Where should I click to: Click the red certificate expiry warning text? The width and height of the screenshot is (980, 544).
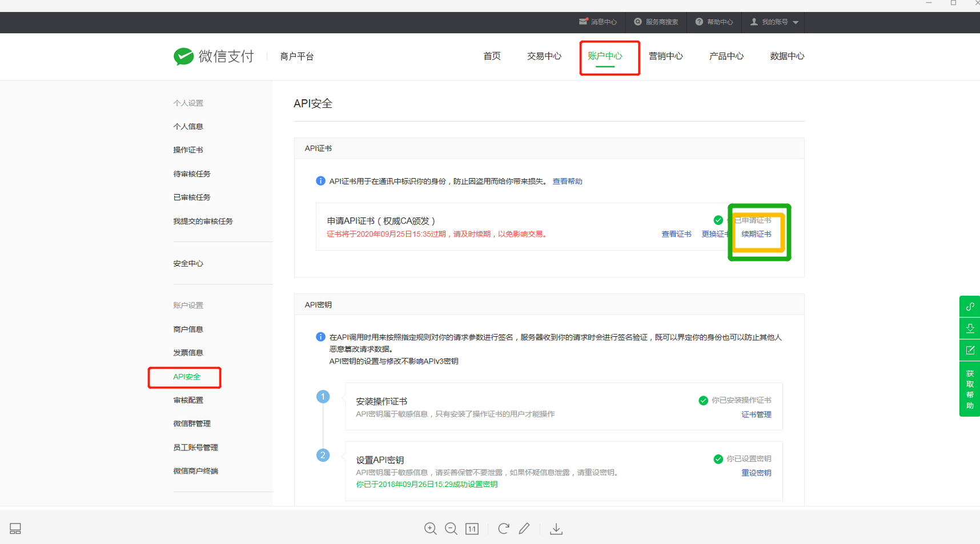coord(437,234)
